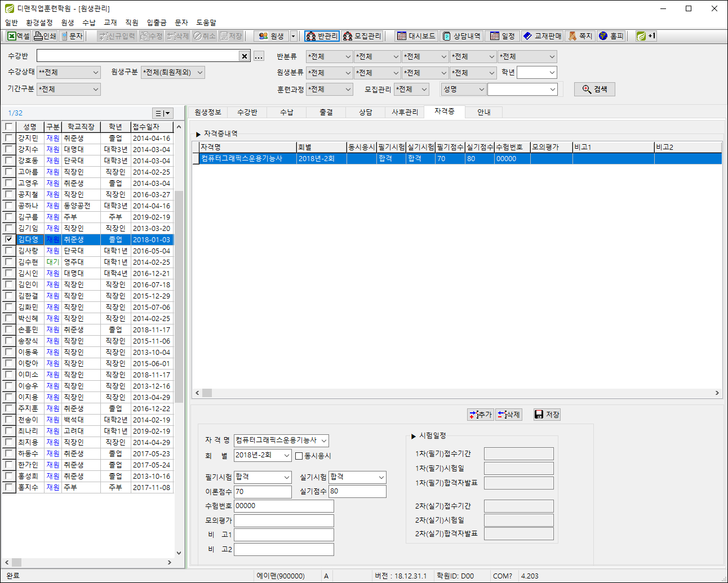Open the 학년 dropdown
The width and height of the screenshot is (728, 583).
(x=537, y=73)
